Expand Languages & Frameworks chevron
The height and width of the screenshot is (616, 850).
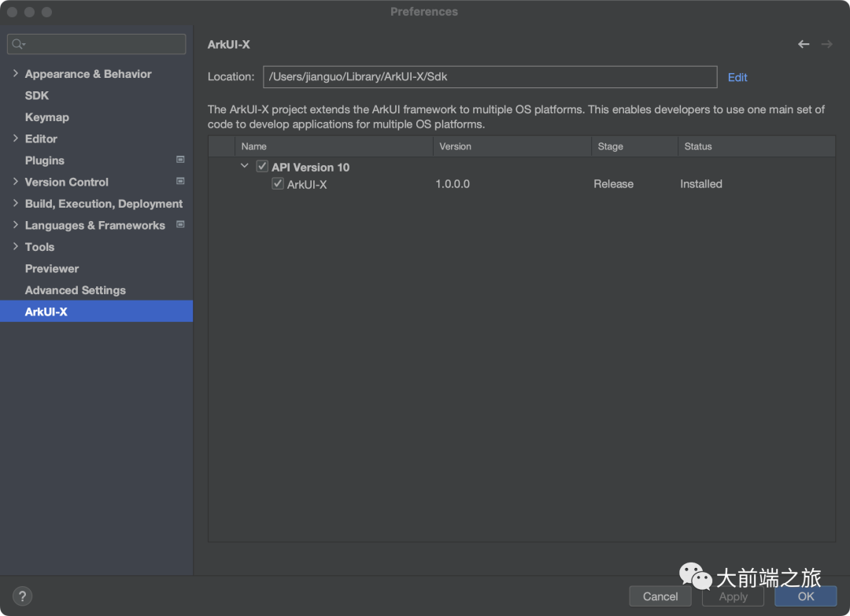[15, 225]
